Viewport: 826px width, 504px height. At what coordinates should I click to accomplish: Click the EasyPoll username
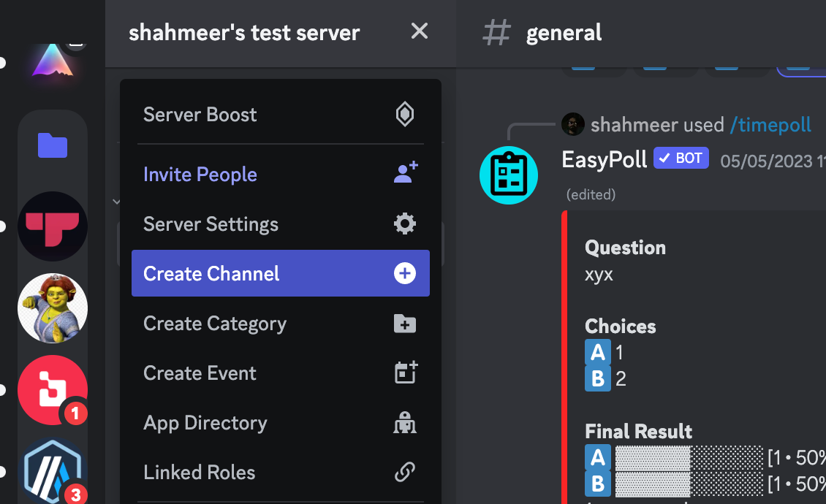coord(605,159)
